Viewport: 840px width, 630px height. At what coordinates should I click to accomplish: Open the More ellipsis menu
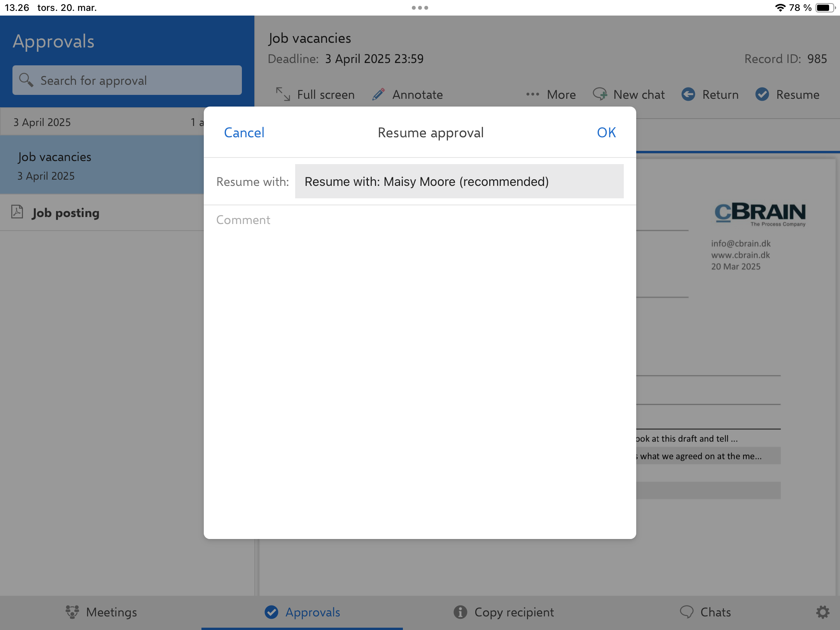click(x=532, y=94)
